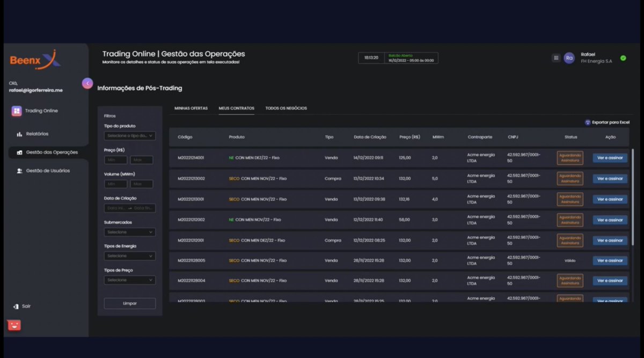Open the Submercados dropdown

coord(129,232)
